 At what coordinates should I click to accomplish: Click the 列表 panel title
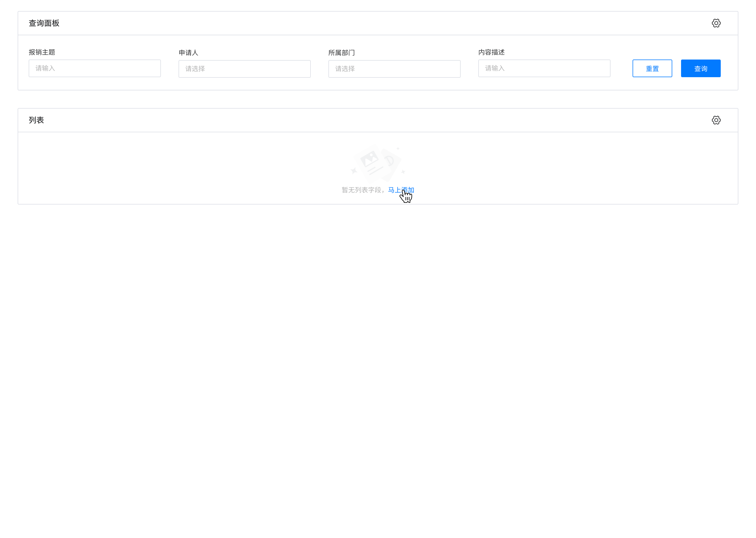(x=36, y=120)
